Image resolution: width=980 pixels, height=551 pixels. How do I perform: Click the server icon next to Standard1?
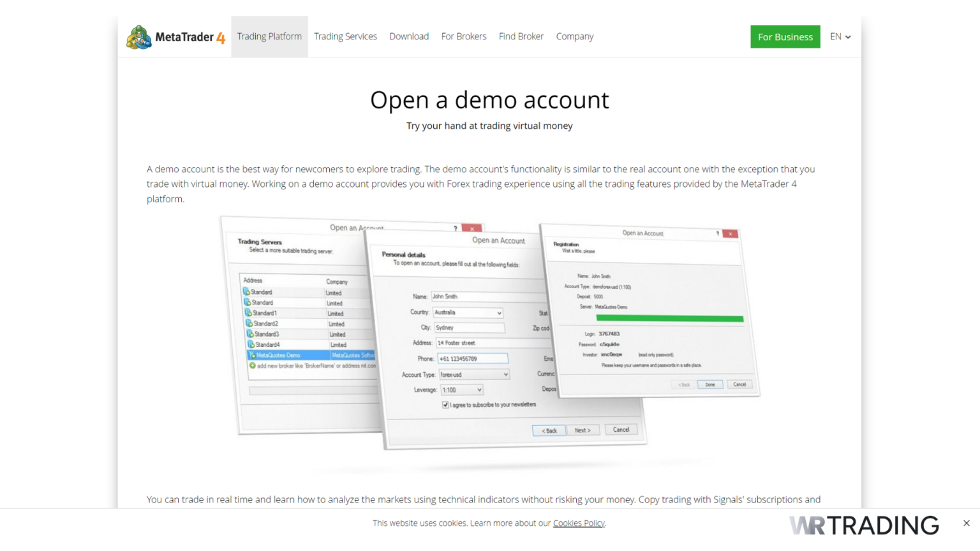coord(248,312)
